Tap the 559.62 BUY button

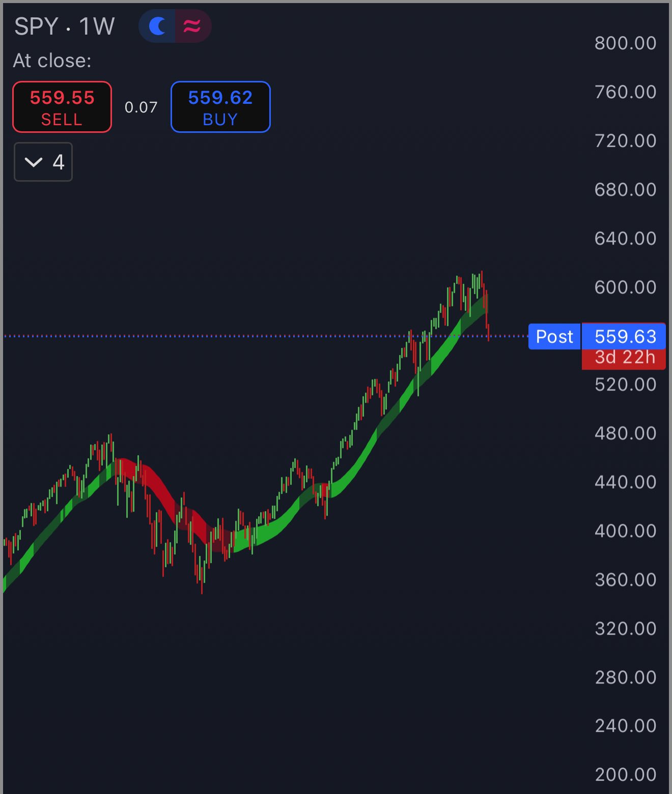pyautogui.click(x=220, y=107)
